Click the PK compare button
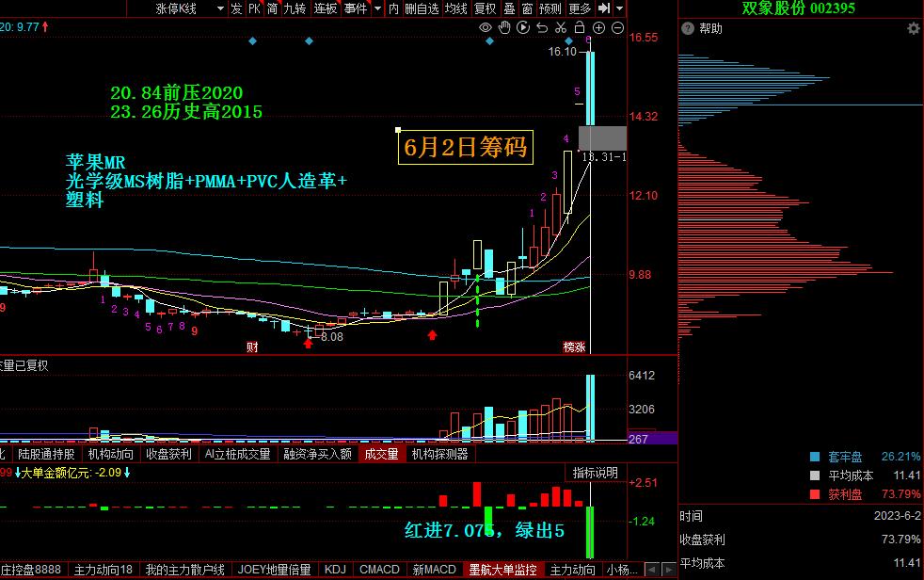This screenshot has width=924, height=580. point(255,8)
